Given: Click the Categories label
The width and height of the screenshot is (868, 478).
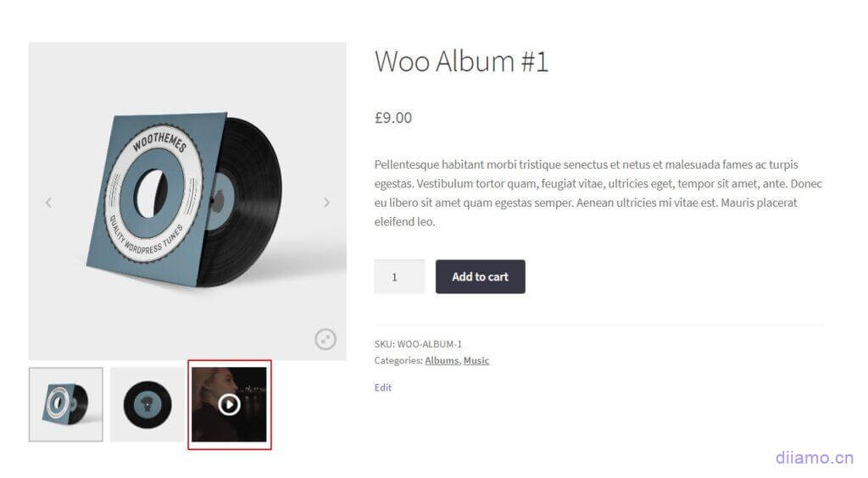Looking at the screenshot, I should click(398, 361).
